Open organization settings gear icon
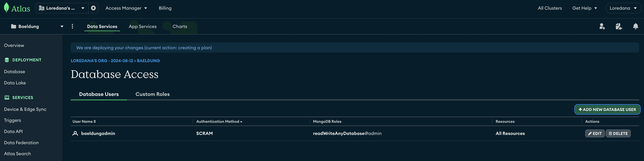This screenshot has height=161, width=644. click(x=93, y=8)
